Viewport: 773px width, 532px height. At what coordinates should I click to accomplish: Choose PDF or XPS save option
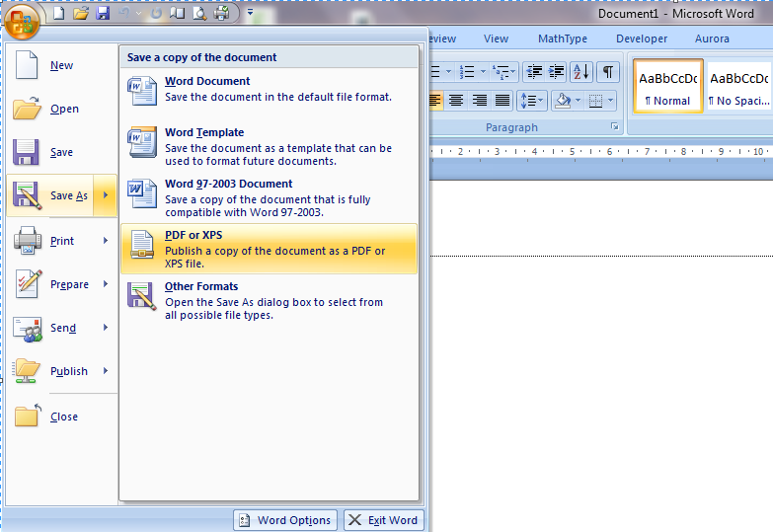[269, 249]
